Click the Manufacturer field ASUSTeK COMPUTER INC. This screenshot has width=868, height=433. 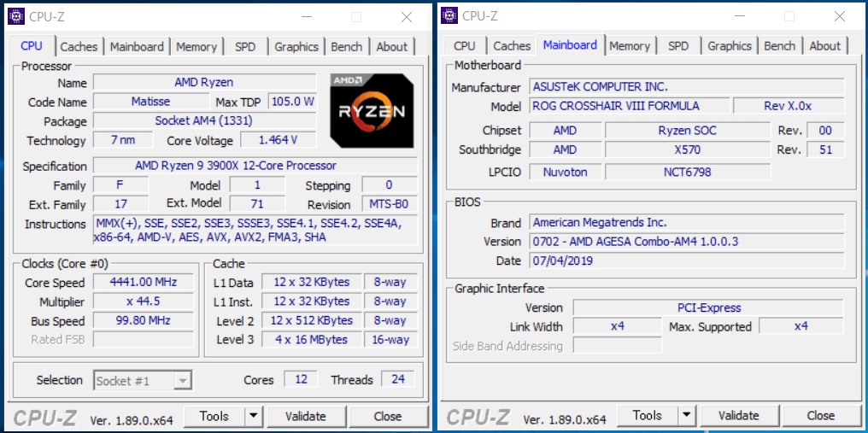(x=686, y=86)
